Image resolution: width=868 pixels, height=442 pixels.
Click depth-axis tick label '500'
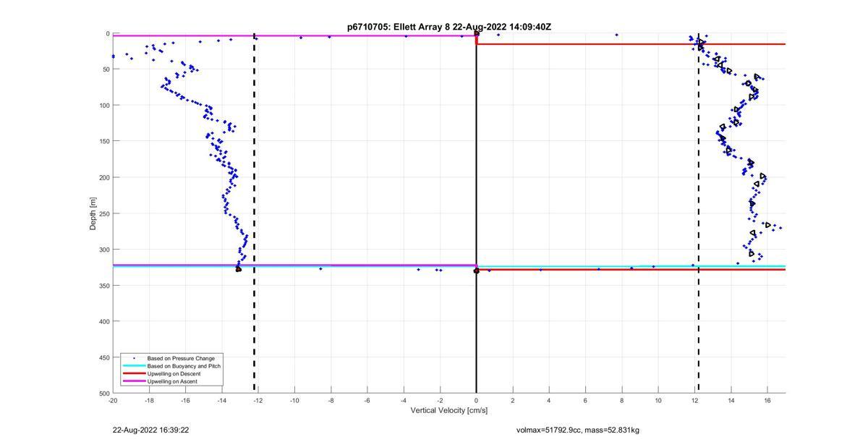[x=104, y=393]
